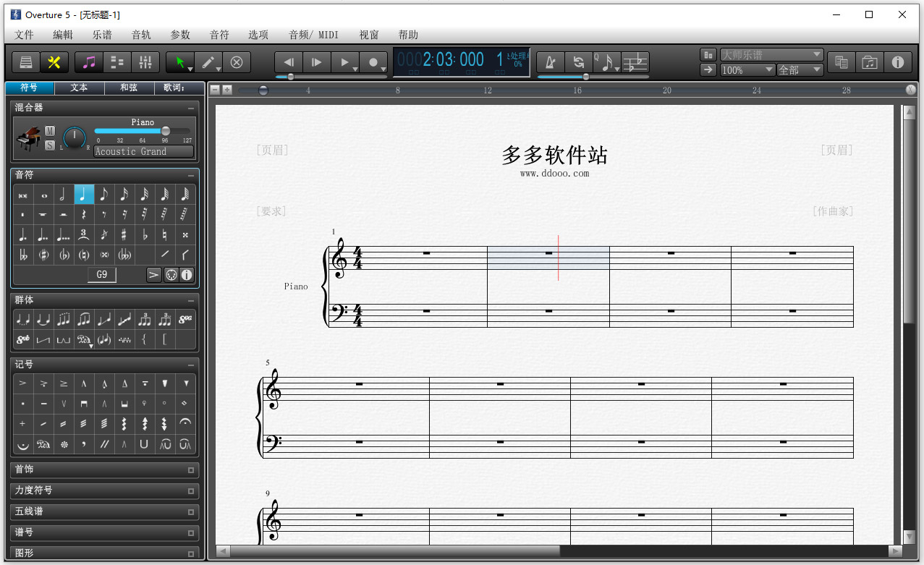Select the arrow selection tool in the toolbar
924x565 pixels.
178,62
